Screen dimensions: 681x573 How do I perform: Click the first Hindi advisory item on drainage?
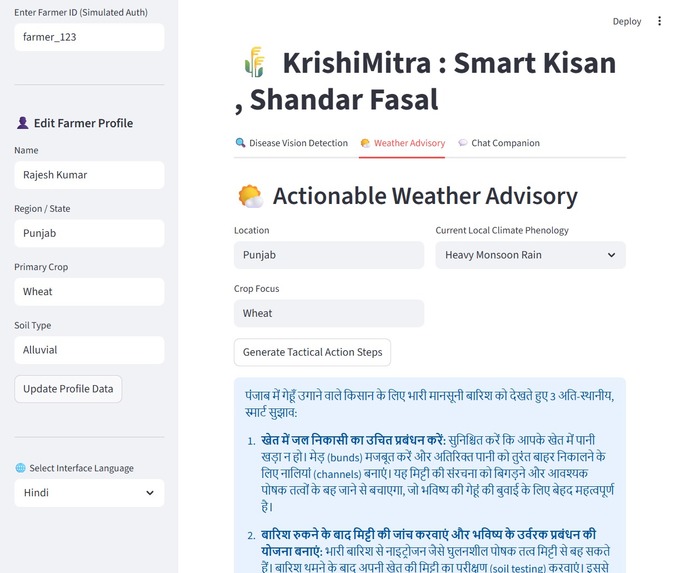437,473
